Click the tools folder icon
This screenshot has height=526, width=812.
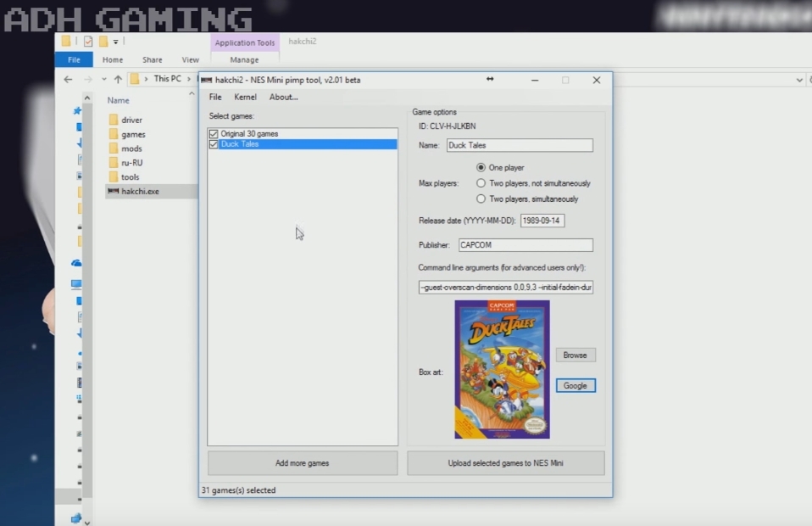pyautogui.click(x=114, y=177)
